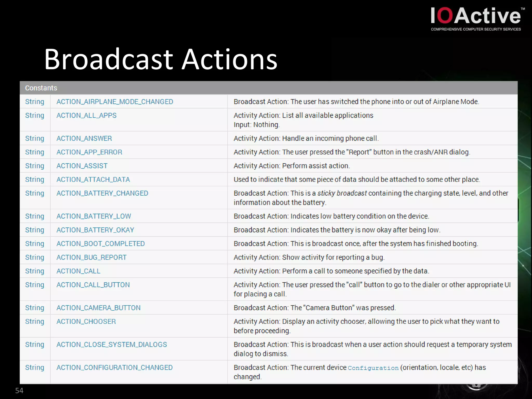Click String type link beside ACTION_BATTERY_LOW
532x399 pixels.
pos(35,216)
